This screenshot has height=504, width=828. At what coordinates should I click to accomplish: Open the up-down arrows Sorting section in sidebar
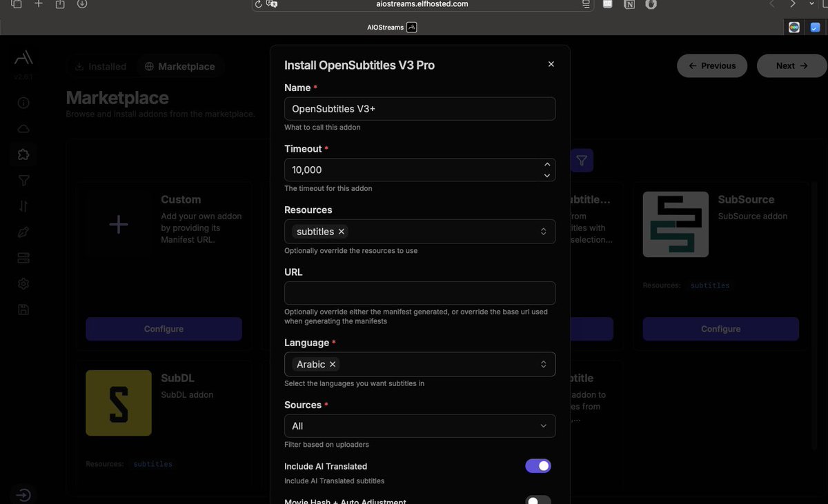pos(23,206)
